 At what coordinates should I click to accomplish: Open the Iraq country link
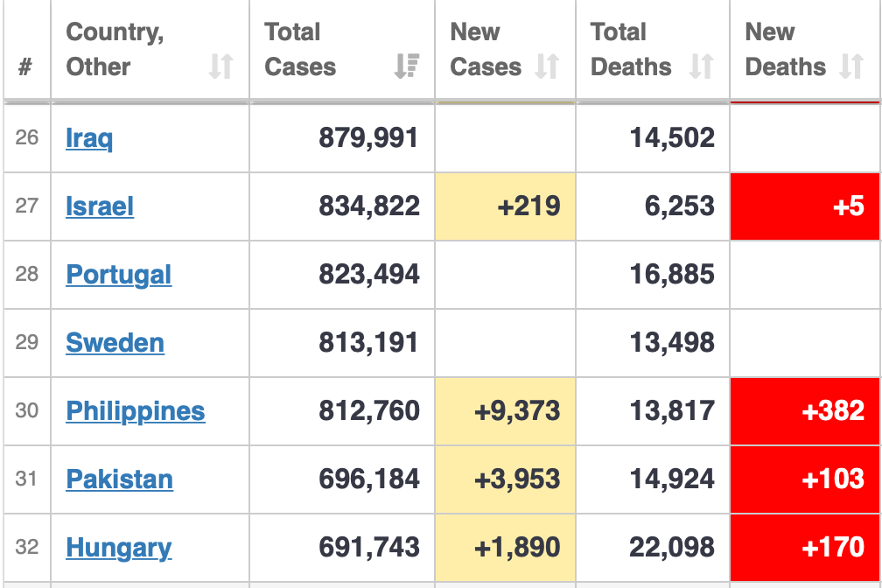[89, 138]
